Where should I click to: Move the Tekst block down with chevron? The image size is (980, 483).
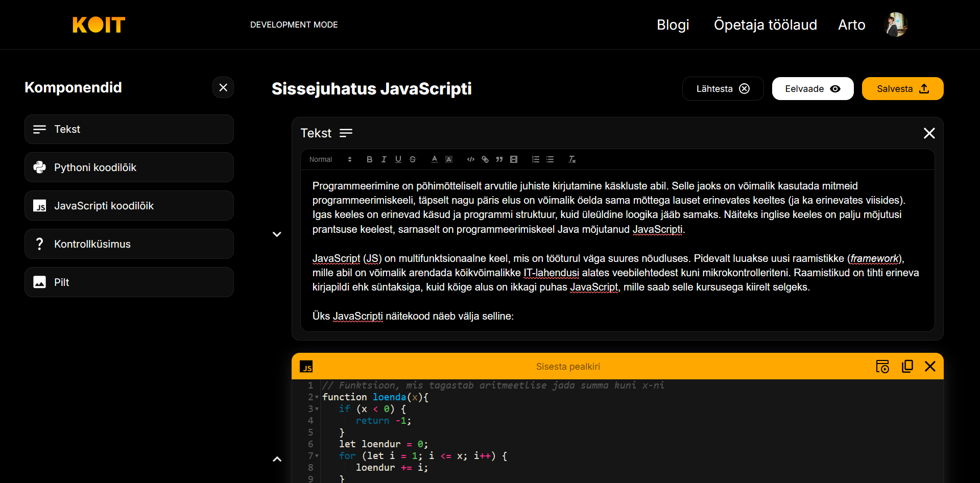[x=277, y=234]
